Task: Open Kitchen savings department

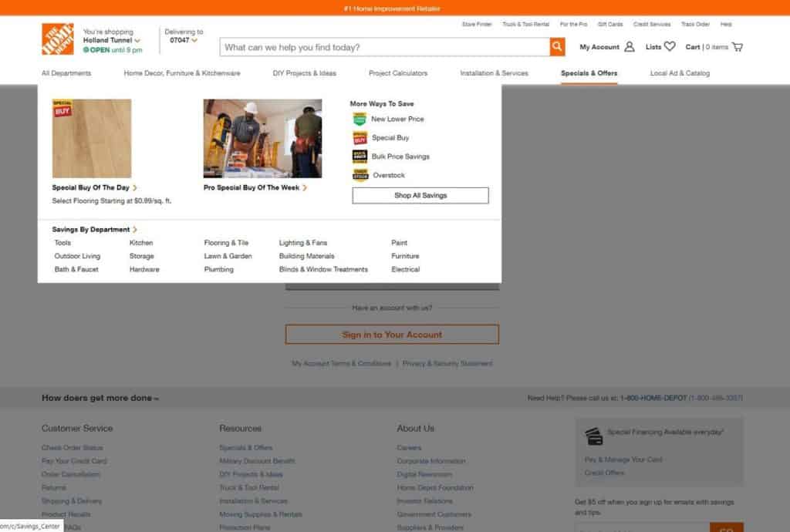Action: [141, 243]
